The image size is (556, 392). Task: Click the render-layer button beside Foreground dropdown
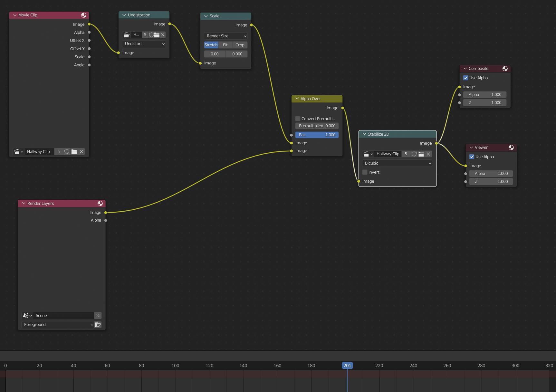click(98, 324)
